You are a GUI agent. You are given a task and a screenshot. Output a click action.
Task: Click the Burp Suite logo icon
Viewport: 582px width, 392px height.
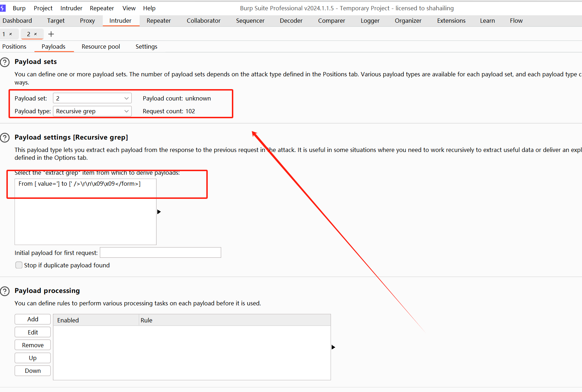click(x=3, y=8)
